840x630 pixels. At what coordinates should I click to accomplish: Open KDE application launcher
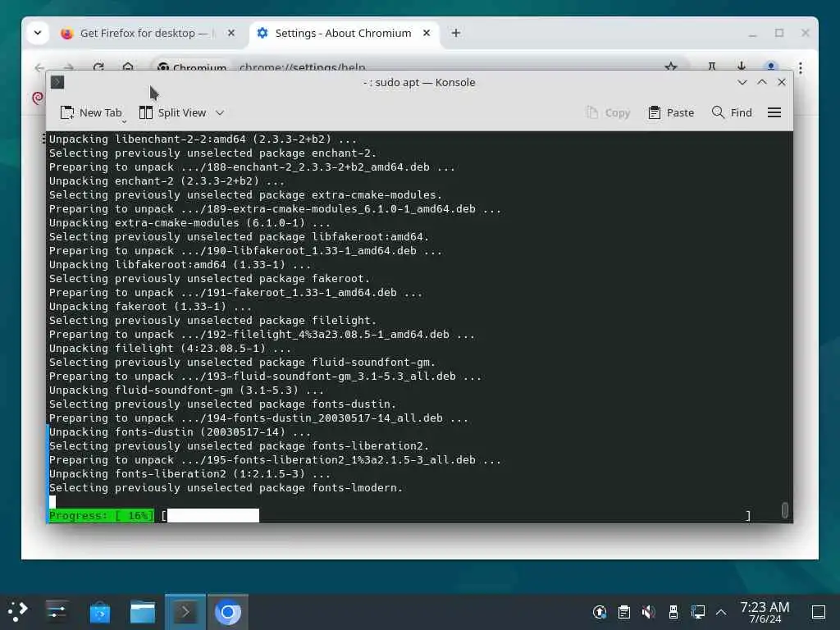coord(17,611)
